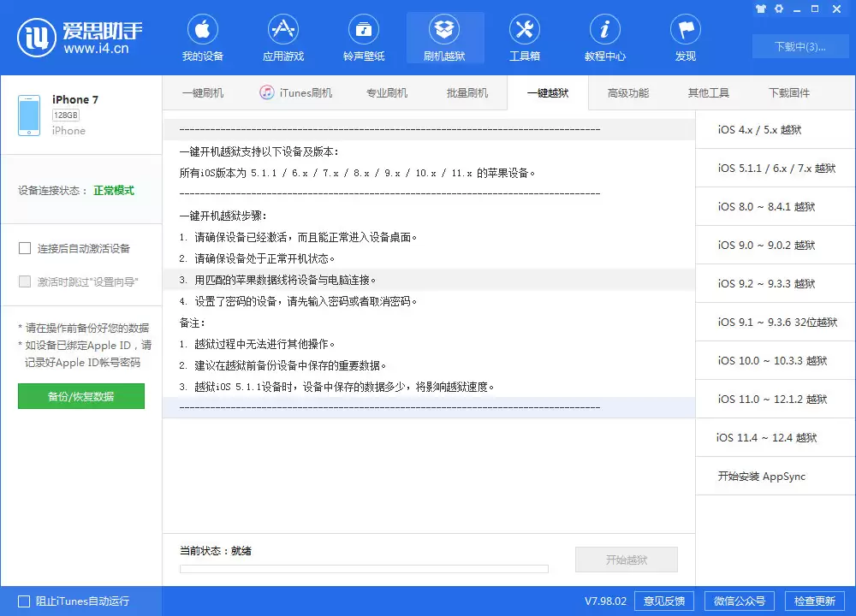Viewport: 856px width, 616px height.
Task: Choose iOS 11.0 ~ 12.1.2 越狱
Action: [x=776, y=399]
